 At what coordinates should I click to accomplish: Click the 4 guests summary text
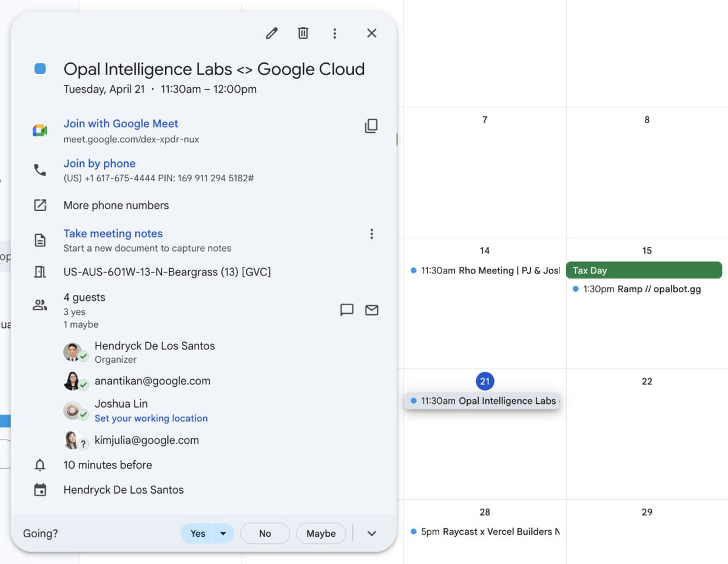point(84,297)
